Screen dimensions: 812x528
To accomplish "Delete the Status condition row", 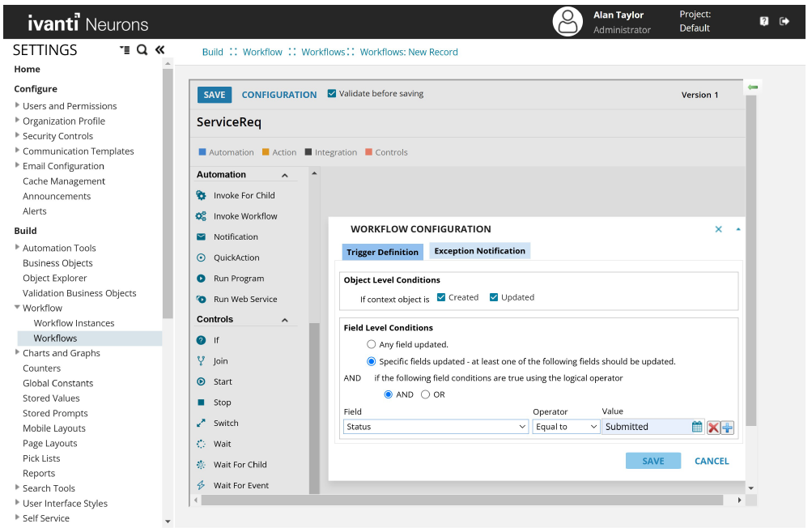I will 713,428.
